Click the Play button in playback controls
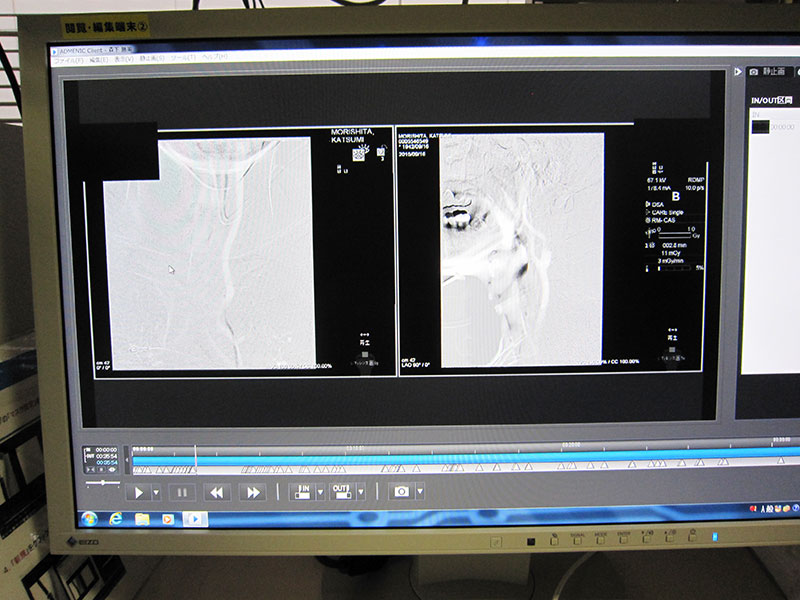The width and height of the screenshot is (800, 600). coord(139,491)
